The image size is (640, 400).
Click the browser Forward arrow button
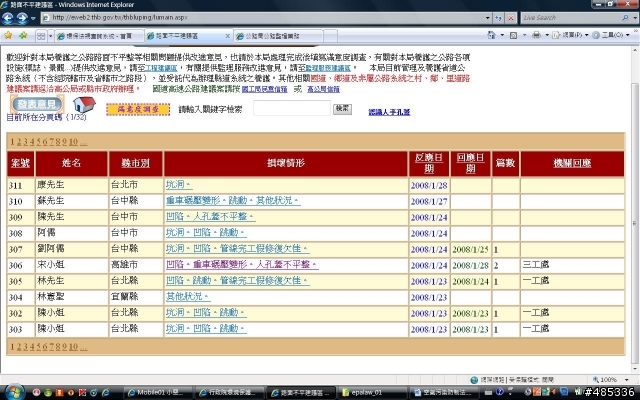pos(22,18)
